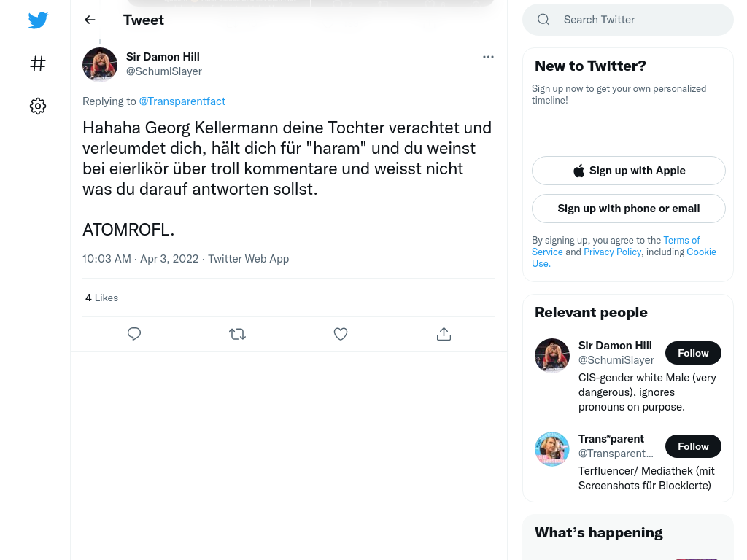Open the Cookie Use link

[701, 252]
